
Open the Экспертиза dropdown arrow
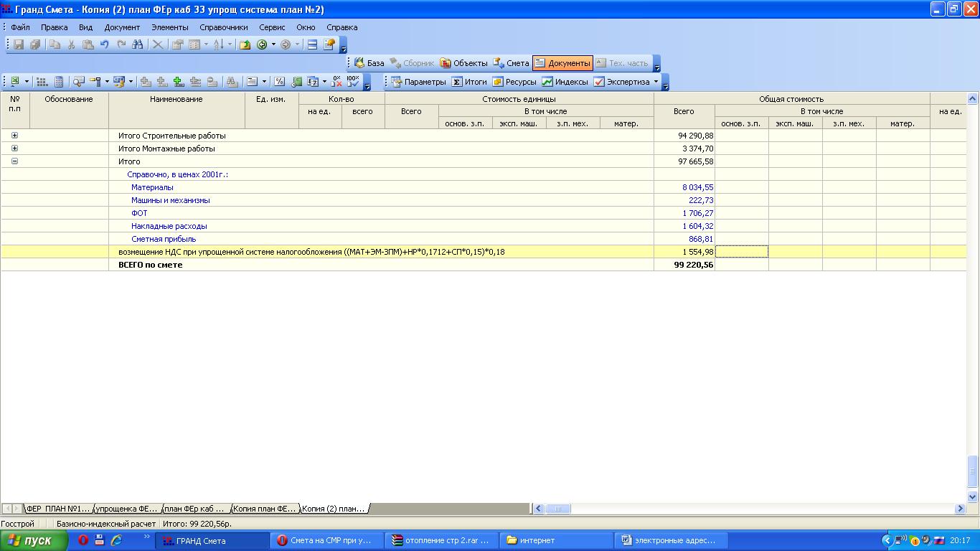click(x=656, y=82)
